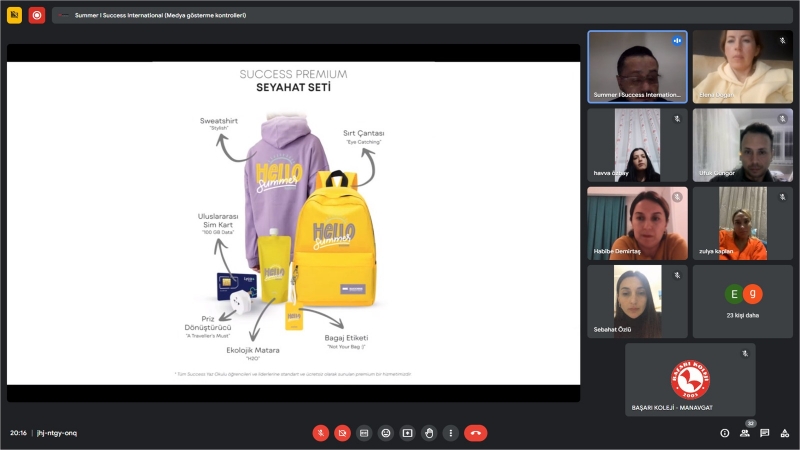800x450 pixels.
Task: Click the yellow Hello Summer backpack image
Action: [x=335, y=240]
